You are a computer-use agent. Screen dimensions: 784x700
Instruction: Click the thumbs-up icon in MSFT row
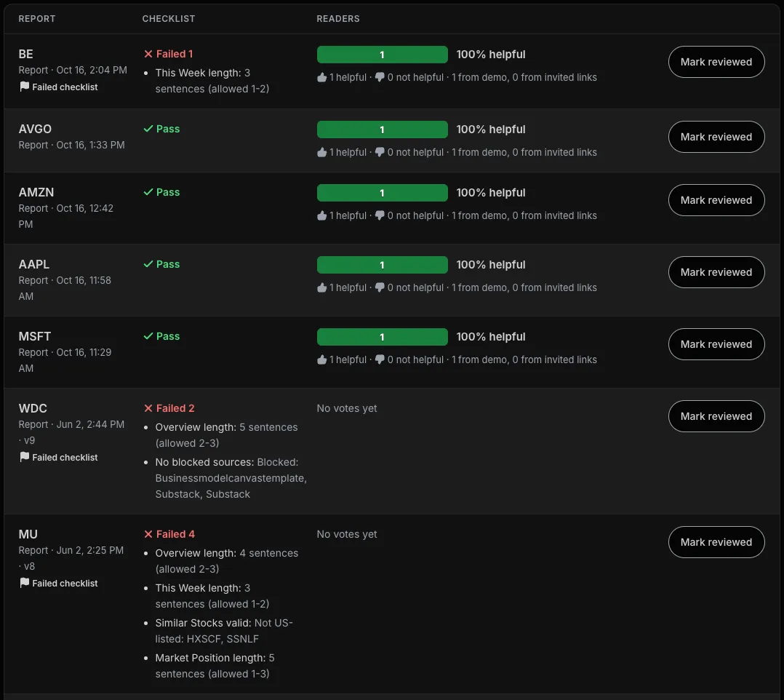click(x=322, y=359)
